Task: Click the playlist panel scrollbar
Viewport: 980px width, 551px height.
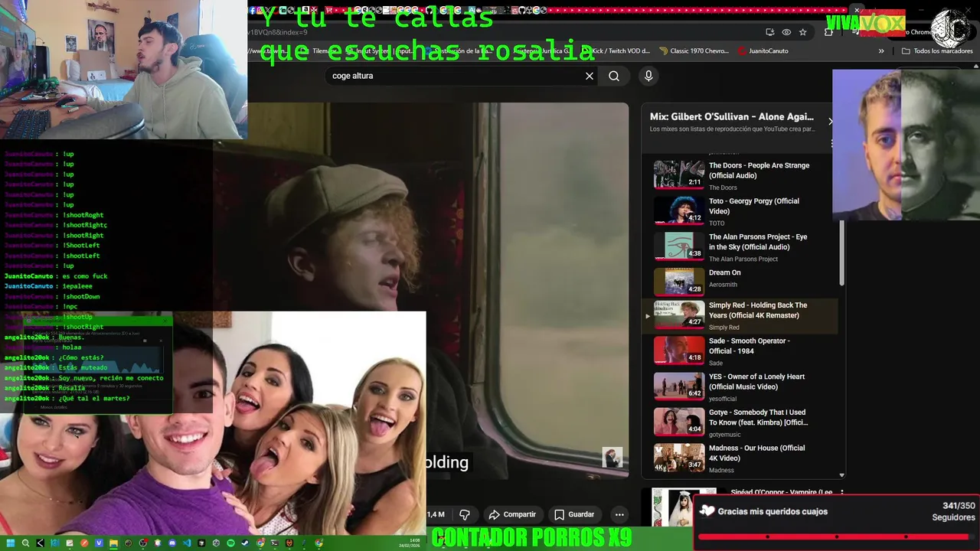Action: point(842,253)
